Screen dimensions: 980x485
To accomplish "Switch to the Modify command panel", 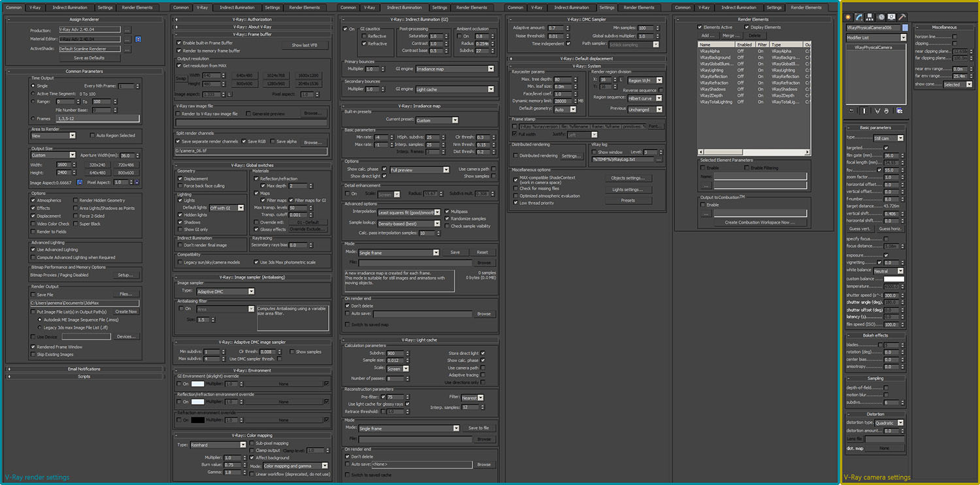I will pyautogui.click(x=859, y=16).
